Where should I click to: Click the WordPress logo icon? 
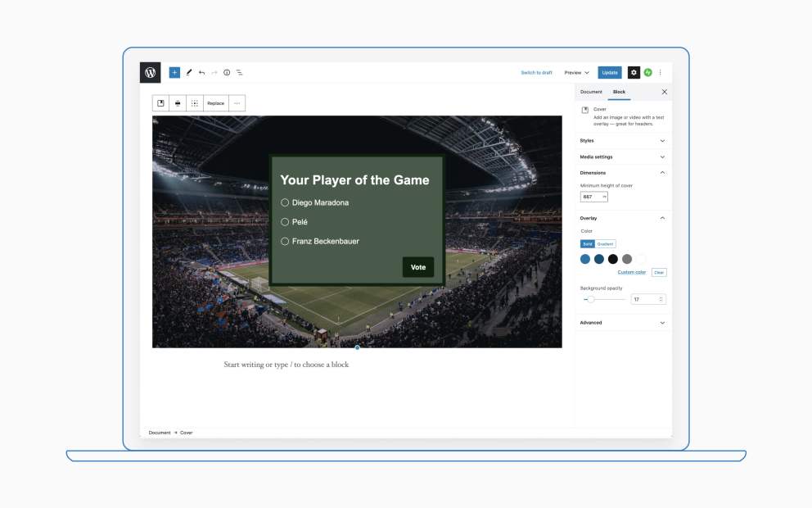tap(150, 73)
